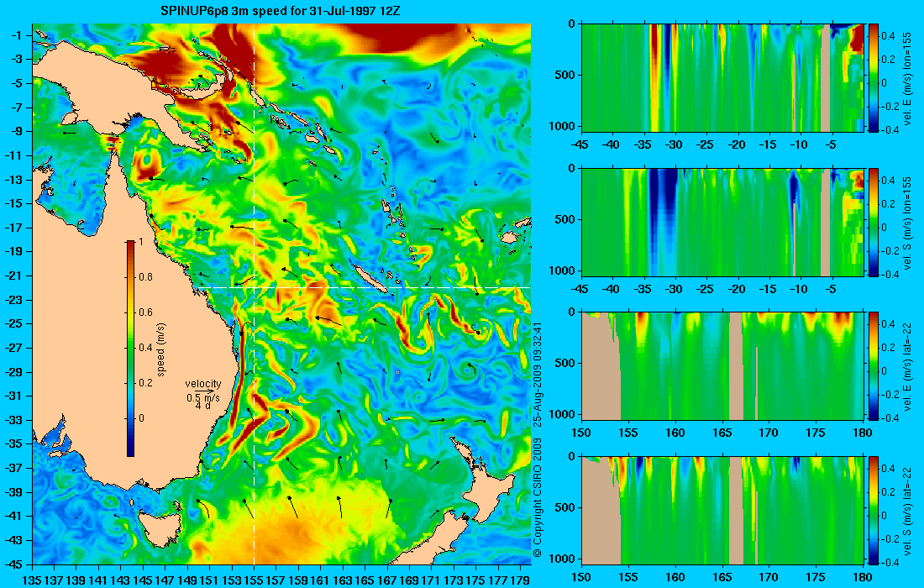Click the "0.6" tick on the speed colorbar
Screen dimensions: 924x588
pos(145,312)
